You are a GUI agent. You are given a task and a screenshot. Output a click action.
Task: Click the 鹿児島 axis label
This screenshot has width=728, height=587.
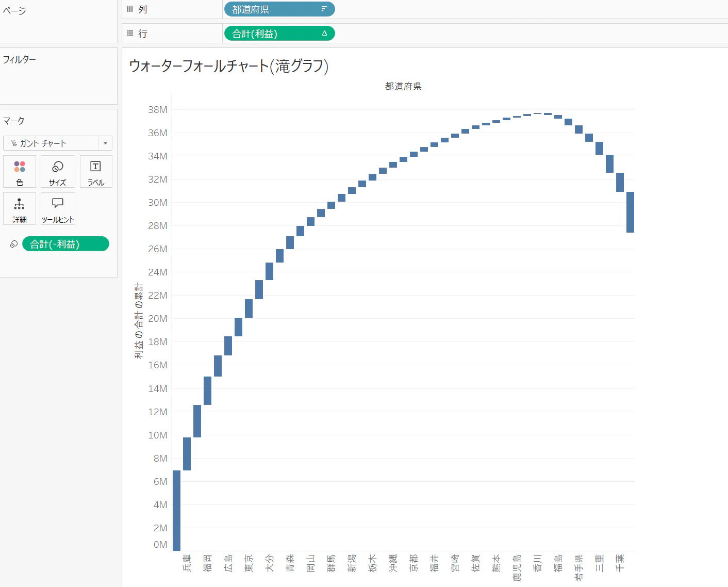pos(517,567)
